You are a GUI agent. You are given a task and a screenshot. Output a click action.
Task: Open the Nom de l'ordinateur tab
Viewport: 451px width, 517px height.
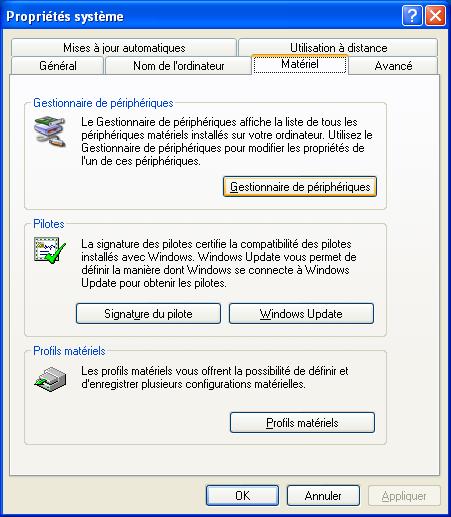(179, 66)
